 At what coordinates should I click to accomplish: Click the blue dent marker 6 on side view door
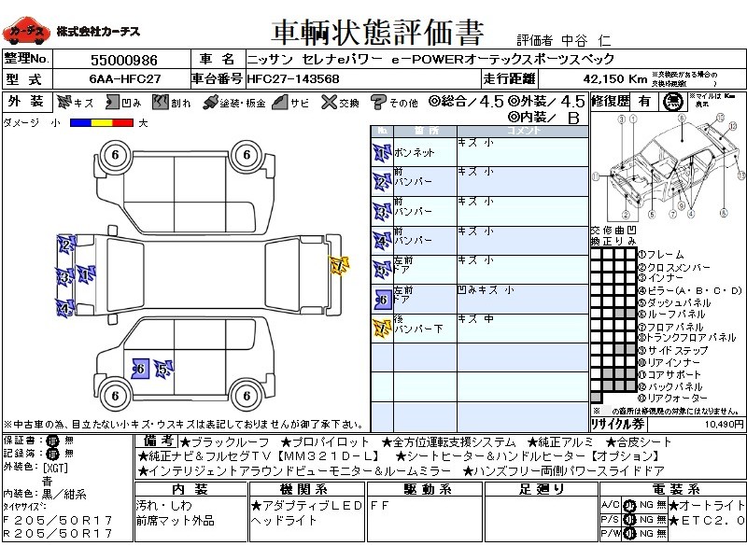139,369
